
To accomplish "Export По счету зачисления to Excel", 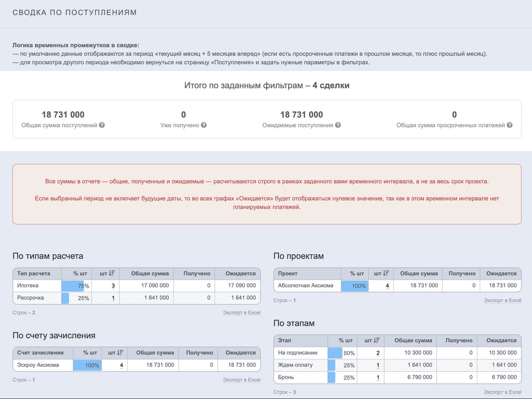I will point(242,380).
